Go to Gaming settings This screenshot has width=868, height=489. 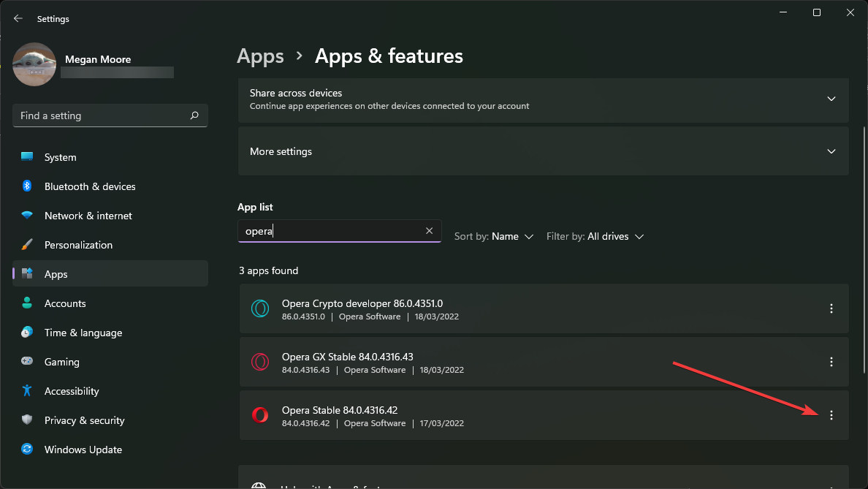110,362
